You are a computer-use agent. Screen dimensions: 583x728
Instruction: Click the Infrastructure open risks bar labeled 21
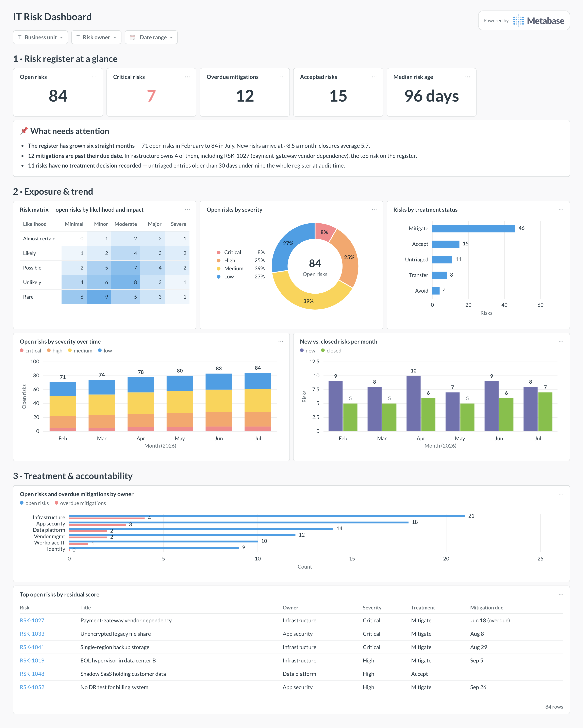tap(267, 516)
